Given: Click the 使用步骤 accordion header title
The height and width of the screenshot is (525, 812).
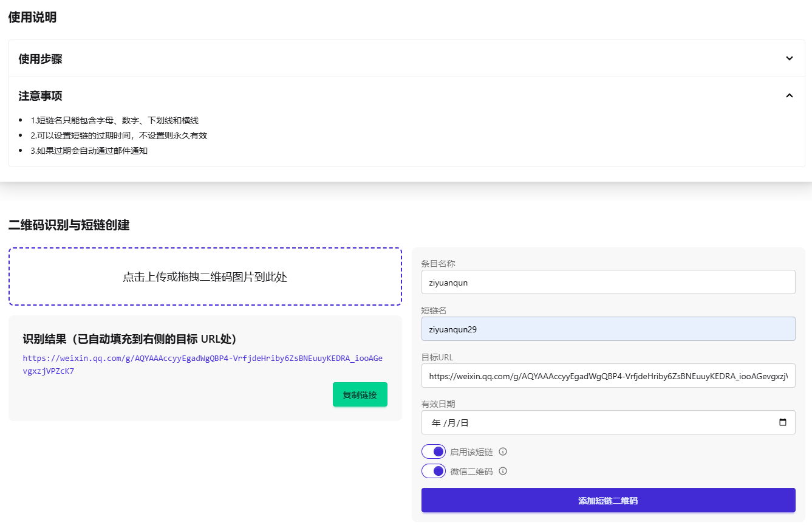Looking at the screenshot, I should (x=41, y=59).
